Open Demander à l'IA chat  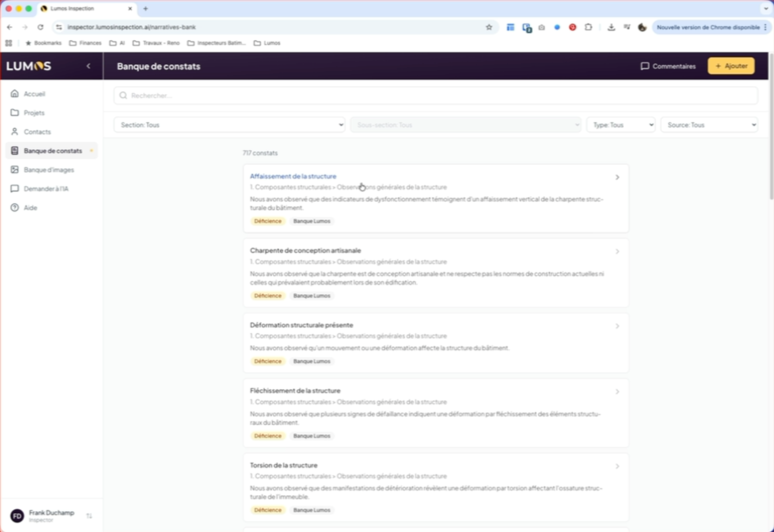[x=46, y=189]
